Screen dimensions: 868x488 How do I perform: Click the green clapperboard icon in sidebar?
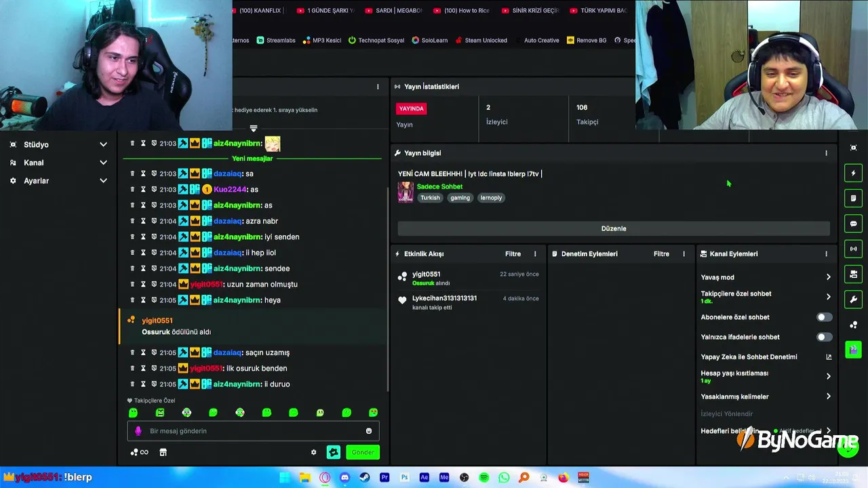point(853,350)
